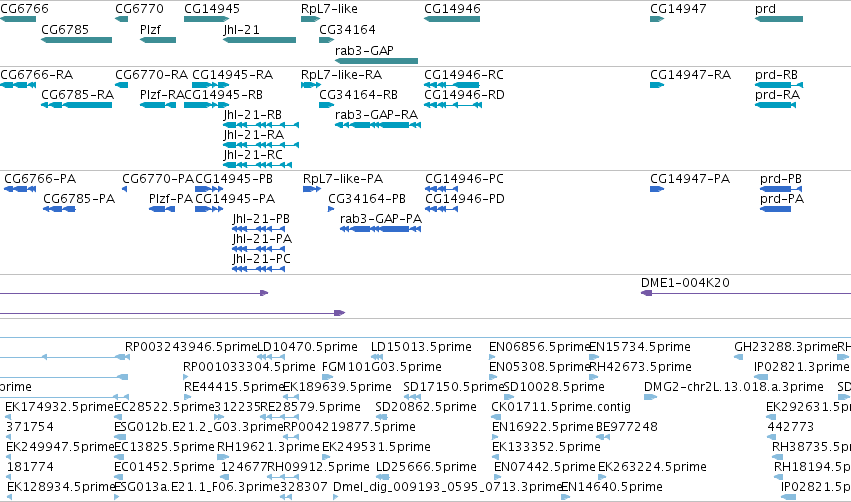851x502 pixels.
Task: Click EST label RH42673.5prime
Action: (x=641, y=367)
